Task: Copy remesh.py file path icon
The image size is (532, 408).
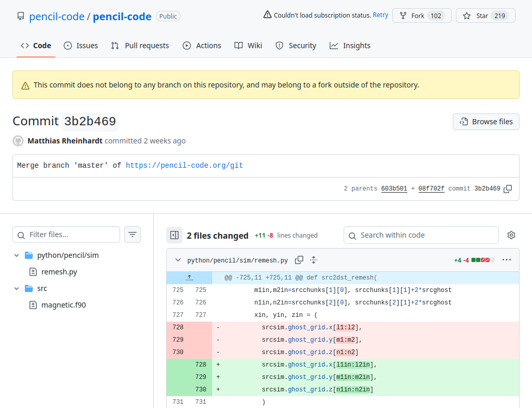Action: pos(299,260)
